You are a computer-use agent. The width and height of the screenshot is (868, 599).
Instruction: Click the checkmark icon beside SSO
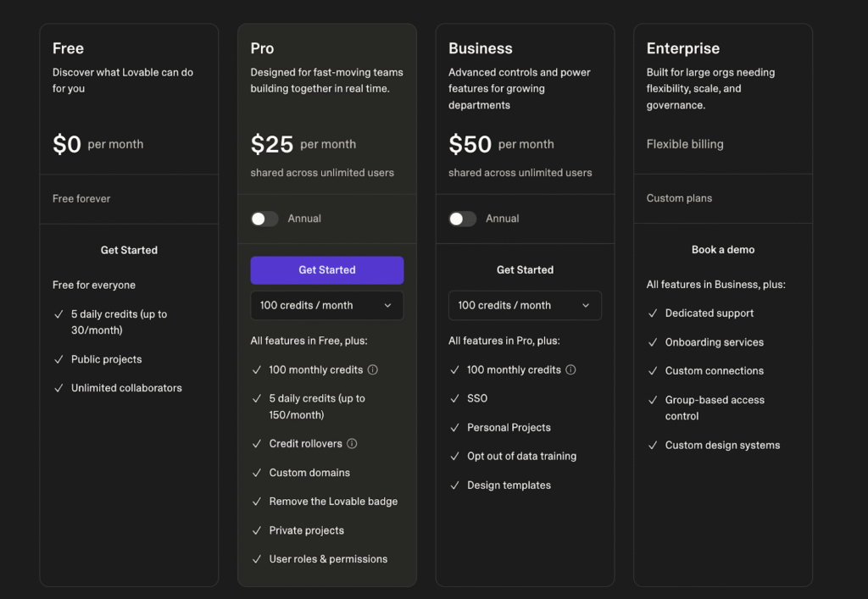455,399
